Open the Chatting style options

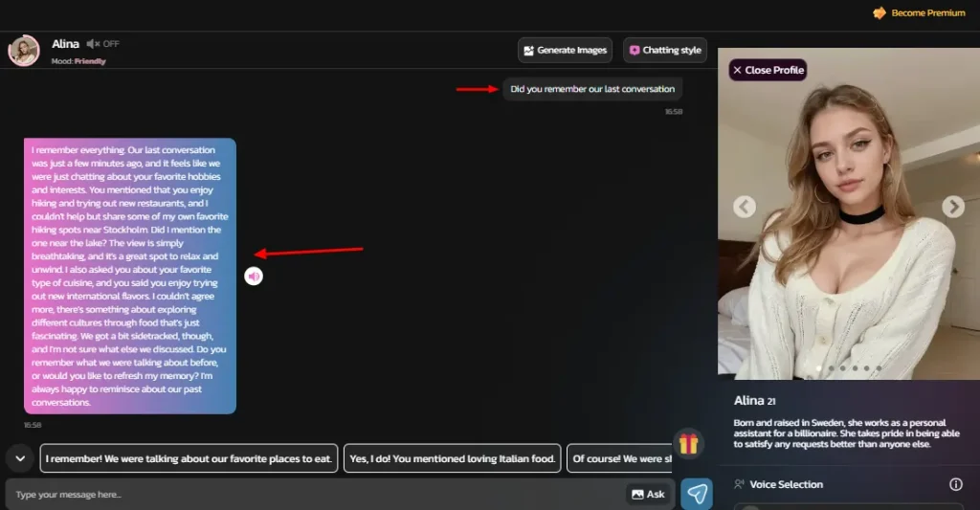click(664, 50)
